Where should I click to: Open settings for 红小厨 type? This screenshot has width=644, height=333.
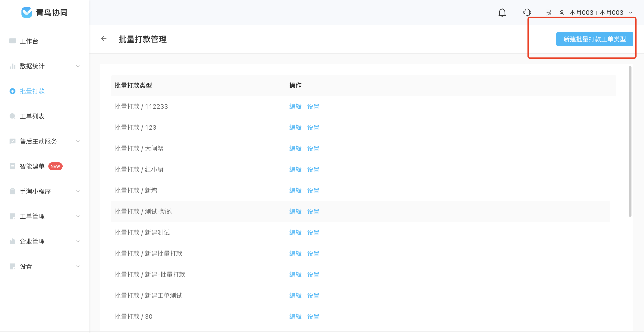click(313, 169)
